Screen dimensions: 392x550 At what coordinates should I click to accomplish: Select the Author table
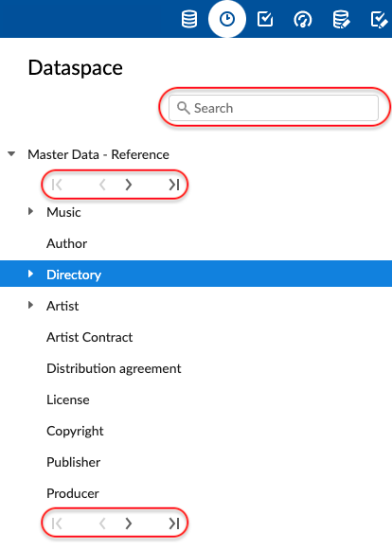click(x=66, y=243)
